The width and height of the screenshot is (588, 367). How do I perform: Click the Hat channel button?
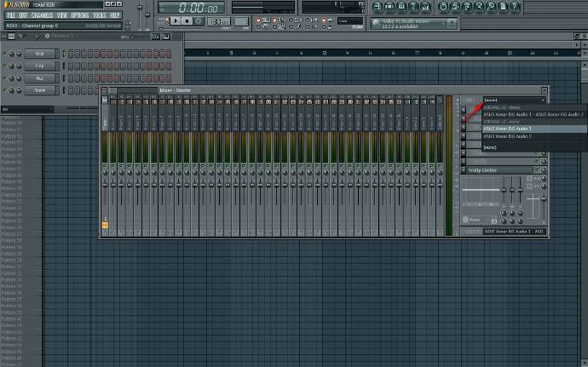click(x=40, y=78)
